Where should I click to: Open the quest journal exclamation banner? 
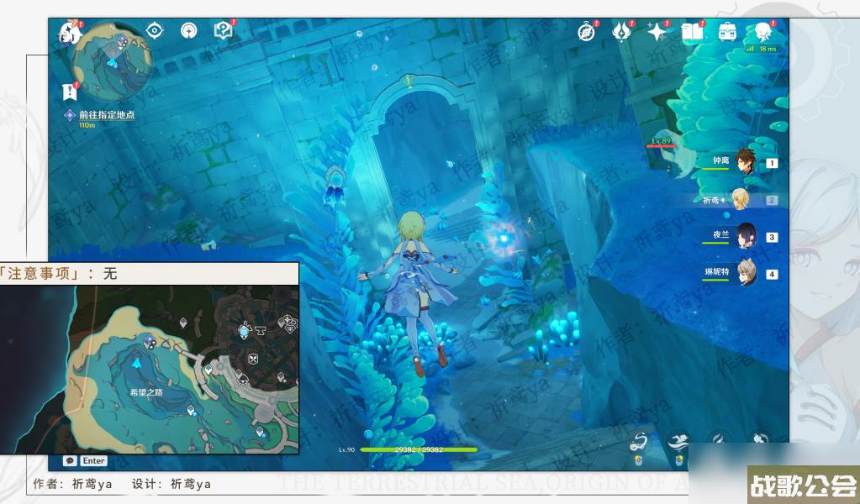(x=70, y=91)
